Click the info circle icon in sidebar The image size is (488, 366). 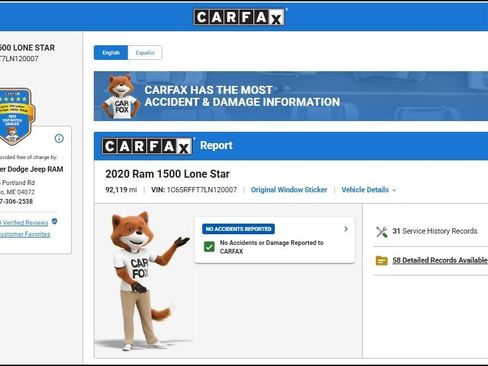point(59,138)
